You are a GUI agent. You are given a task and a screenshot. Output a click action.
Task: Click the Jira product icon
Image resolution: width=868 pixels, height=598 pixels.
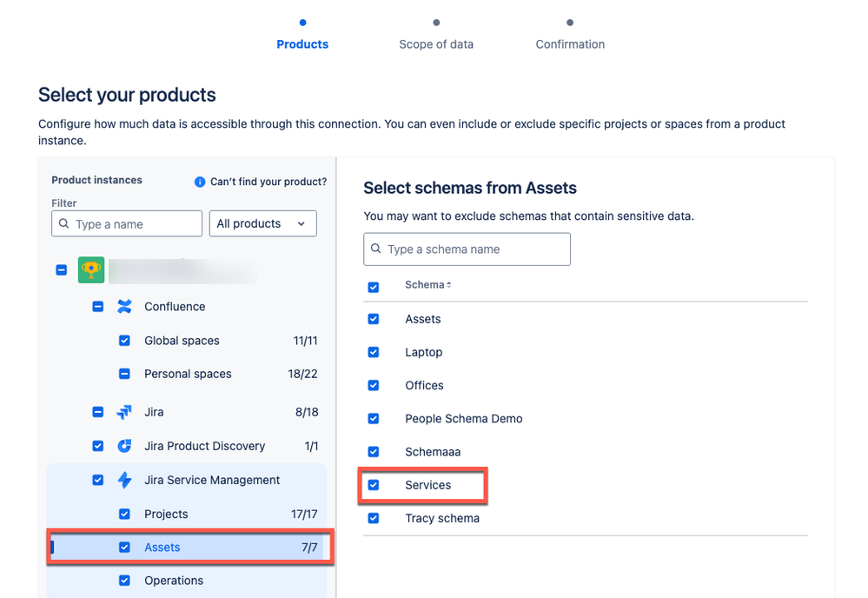point(124,412)
